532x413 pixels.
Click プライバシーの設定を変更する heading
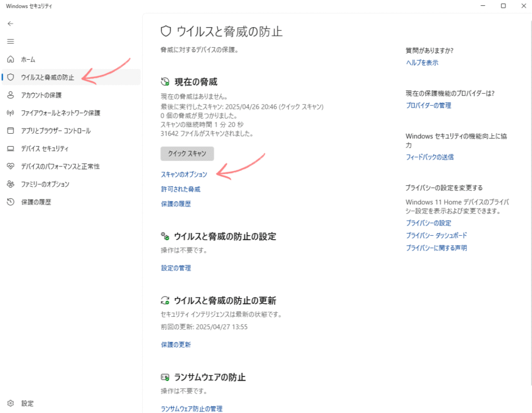point(444,188)
